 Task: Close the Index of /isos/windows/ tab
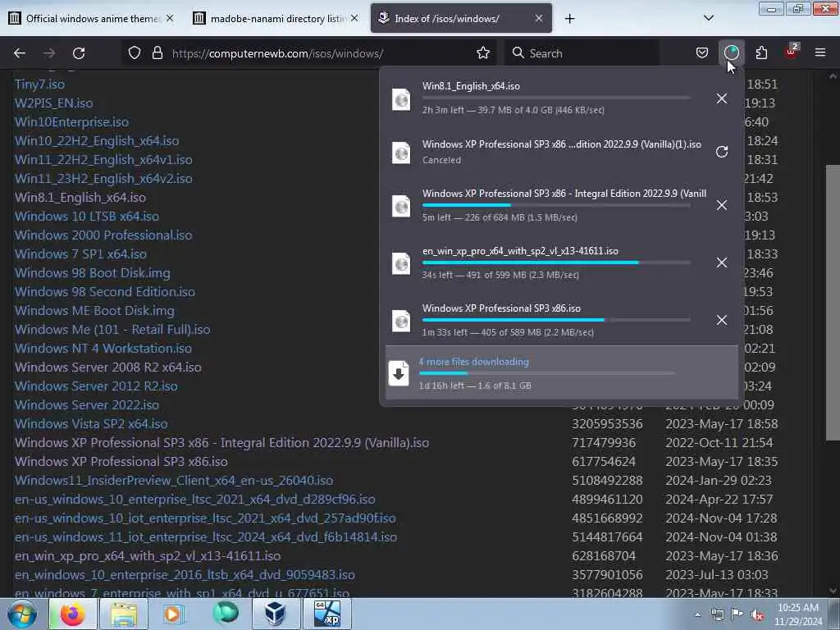coord(539,18)
